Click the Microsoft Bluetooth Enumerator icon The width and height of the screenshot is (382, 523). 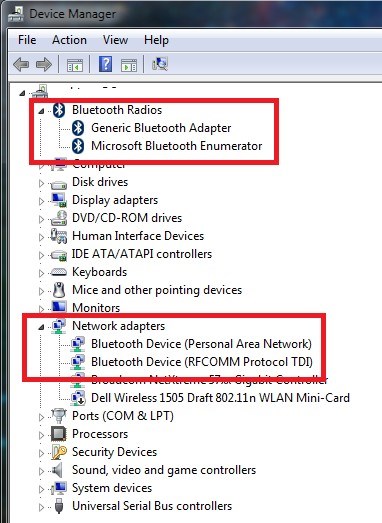78,146
